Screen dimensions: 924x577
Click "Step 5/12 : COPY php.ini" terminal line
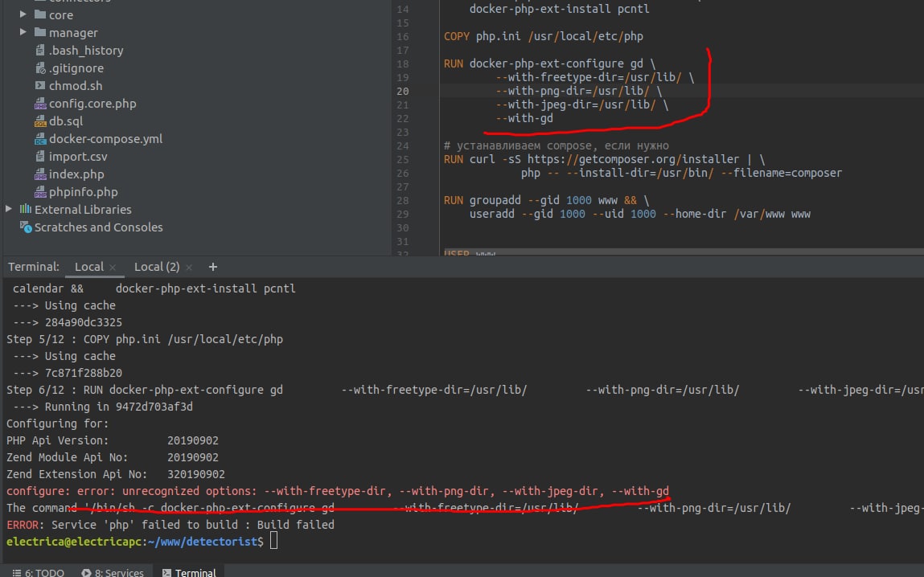[x=145, y=339]
